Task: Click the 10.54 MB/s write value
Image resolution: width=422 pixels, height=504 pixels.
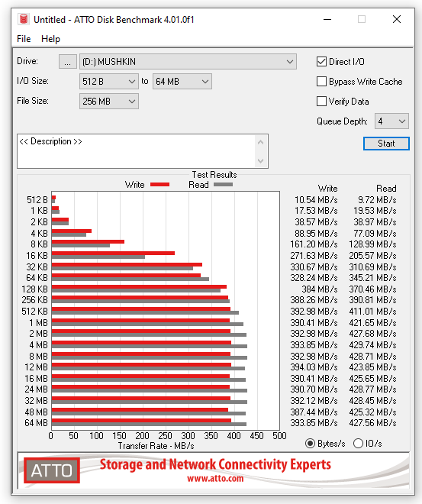Action: (316, 200)
